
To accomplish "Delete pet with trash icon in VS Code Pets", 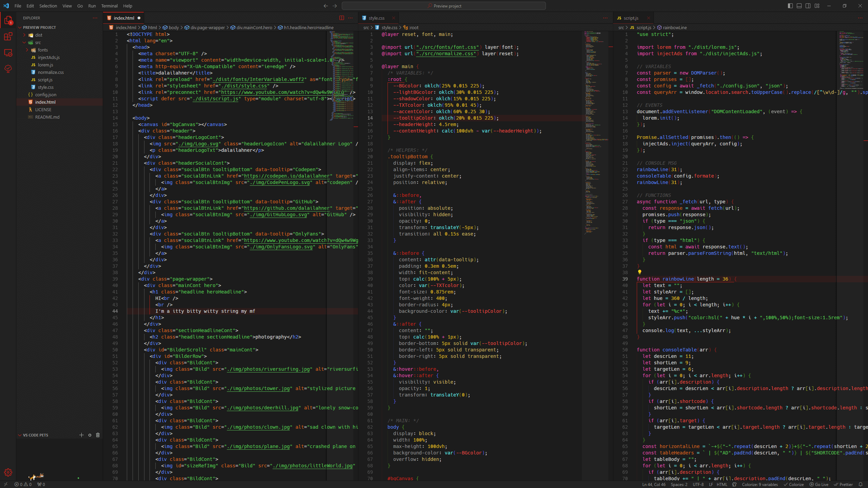I will click(98, 435).
